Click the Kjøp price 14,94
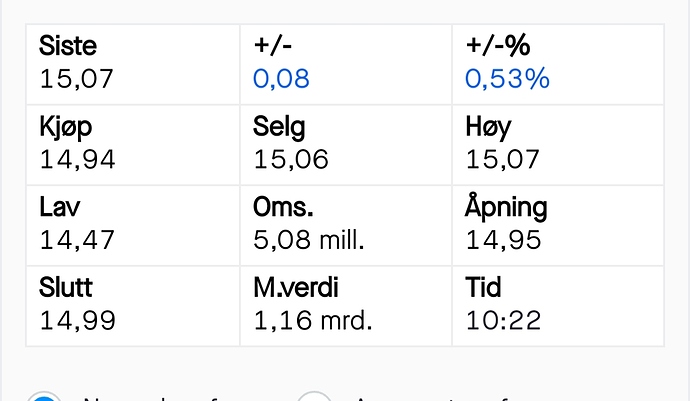This screenshot has width=690, height=401. pos(77,159)
